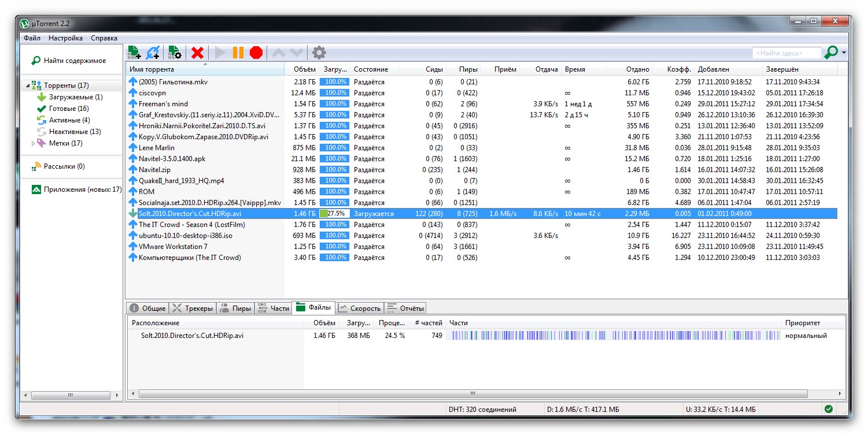The height and width of the screenshot is (435, 868).
Task: Click the green network status icon in status bar
Action: tap(829, 409)
